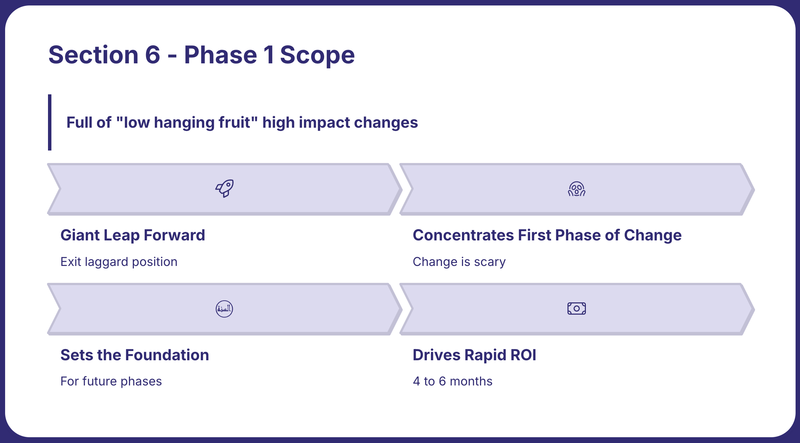Click the Giant Leap Forward heading
This screenshot has height=443, width=800.
tap(133, 235)
